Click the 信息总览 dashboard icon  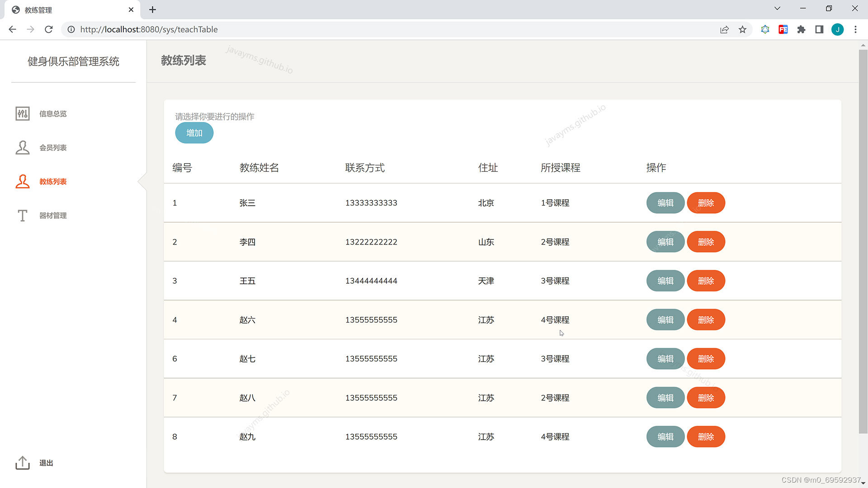coord(23,113)
